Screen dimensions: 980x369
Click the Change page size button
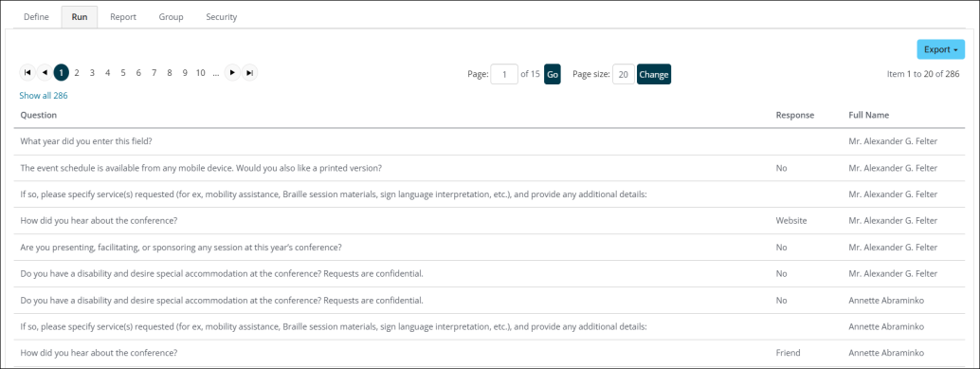pyautogui.click(x=654, y=74)
